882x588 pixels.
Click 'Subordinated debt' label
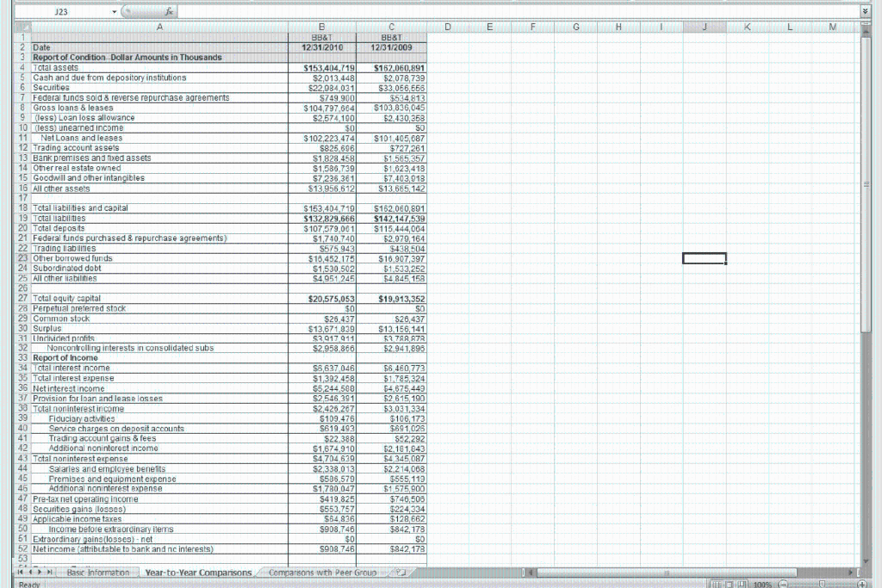67,268
